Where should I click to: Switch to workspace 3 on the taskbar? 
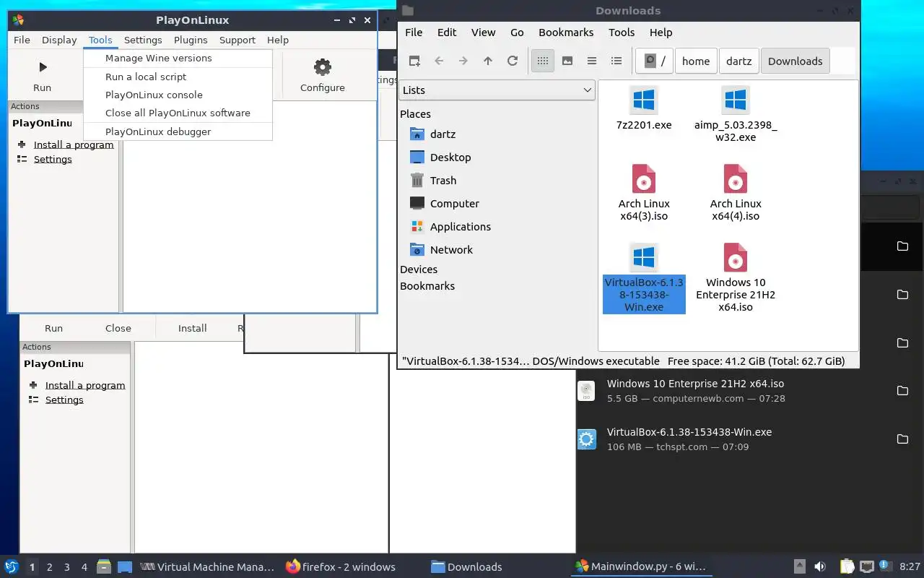(x=67, y=567)
